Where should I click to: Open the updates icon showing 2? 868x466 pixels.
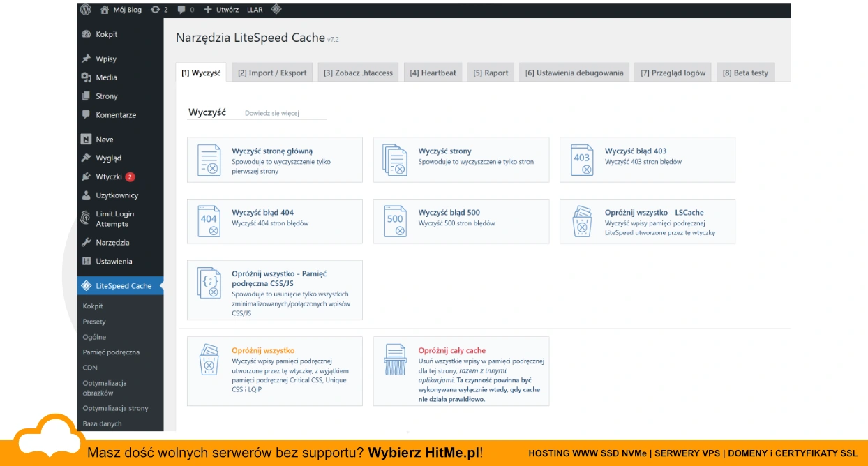pyautogui.click(x=156, y=10)
